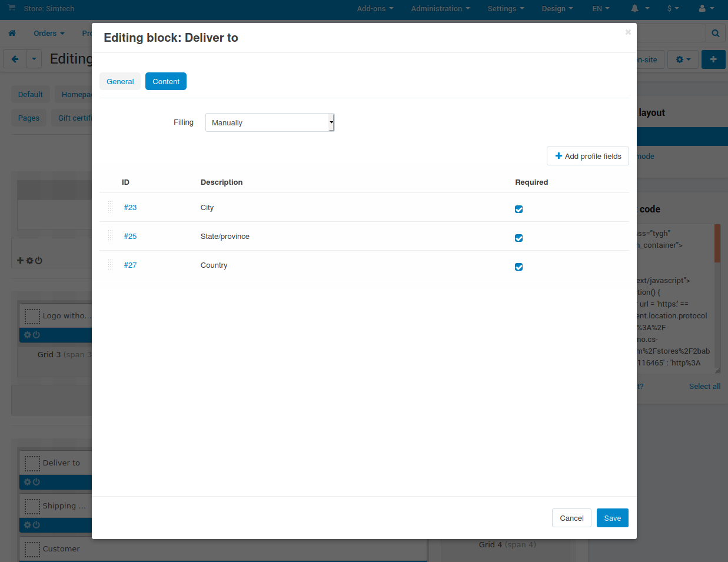Expand the caret next to back arrow

pos(34,59)
